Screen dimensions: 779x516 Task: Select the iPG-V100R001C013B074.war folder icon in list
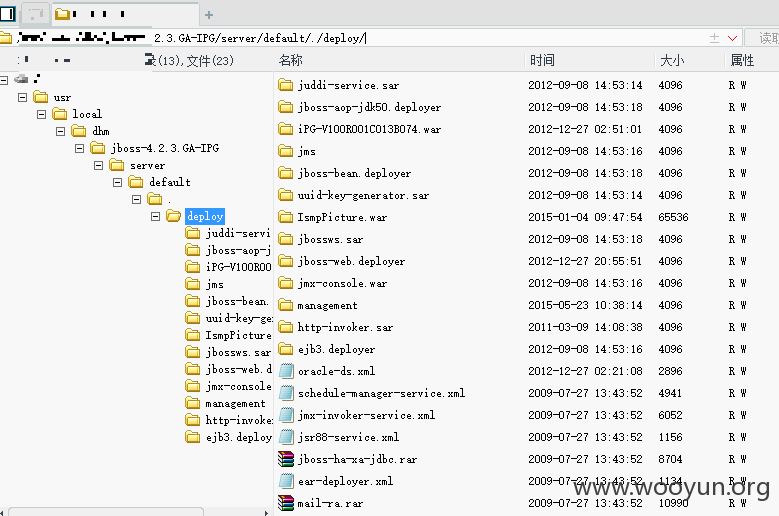[286, 129]
